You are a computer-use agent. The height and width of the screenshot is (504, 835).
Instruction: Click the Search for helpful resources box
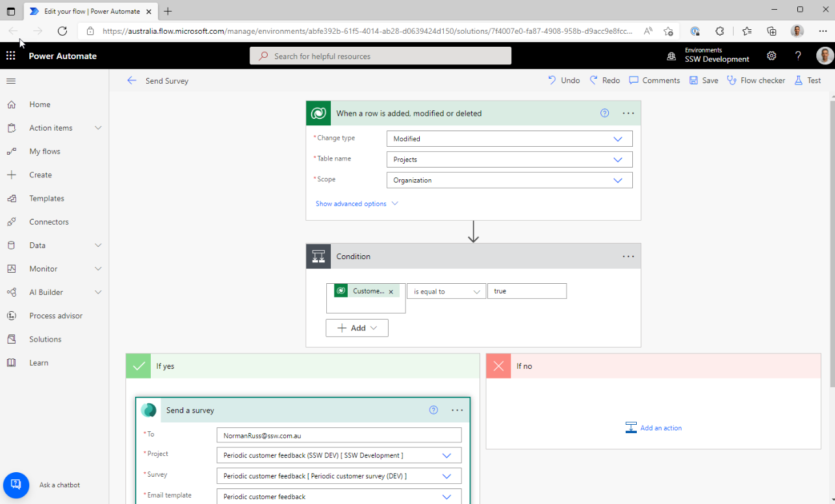tap(380, 57)
